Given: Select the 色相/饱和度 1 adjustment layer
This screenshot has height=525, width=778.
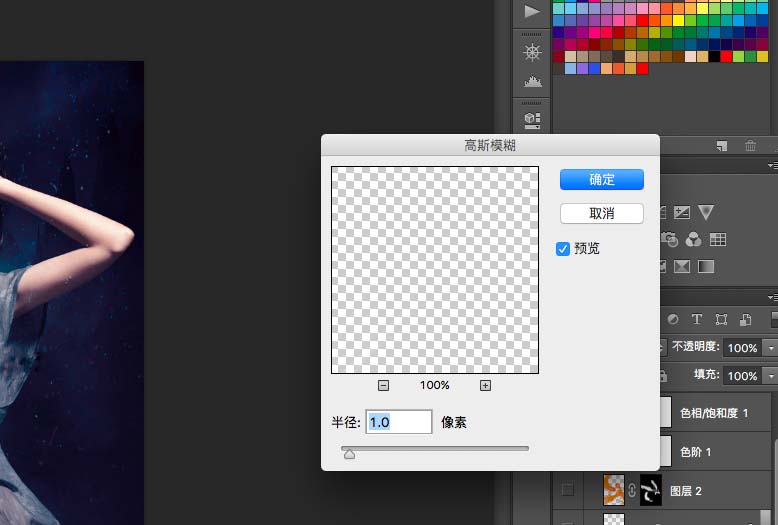Looking at the screenshot, I should pos(714,413).
